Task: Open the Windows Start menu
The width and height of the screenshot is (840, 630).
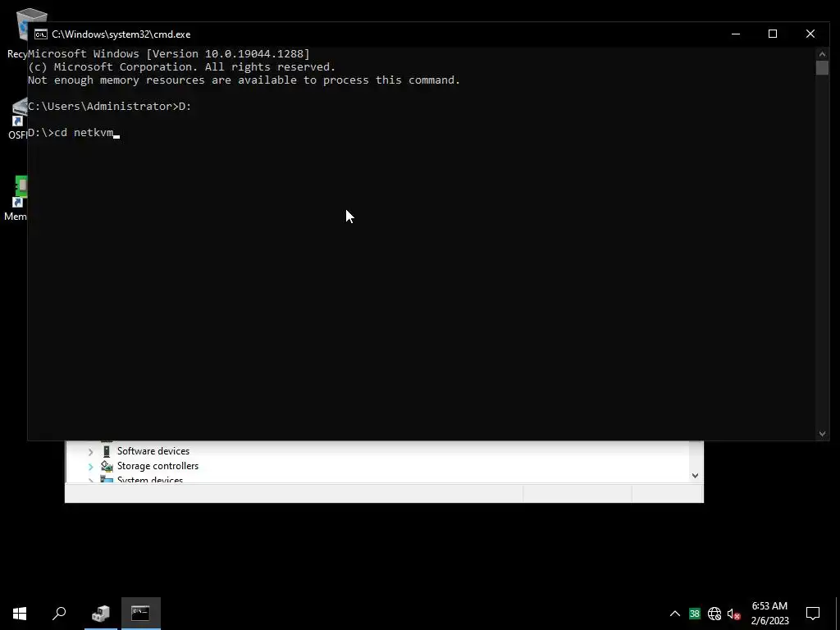Action: point(20,614)
